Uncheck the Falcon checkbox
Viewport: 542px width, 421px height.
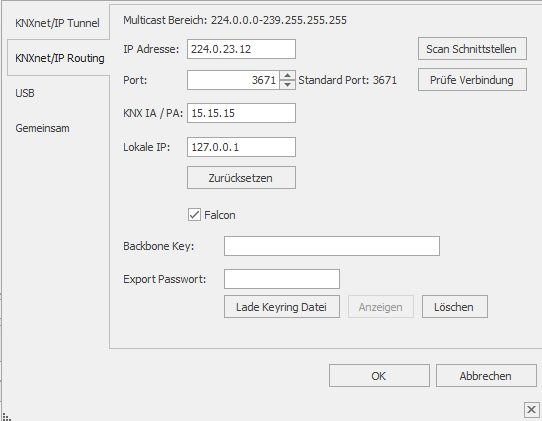(194, 215)
